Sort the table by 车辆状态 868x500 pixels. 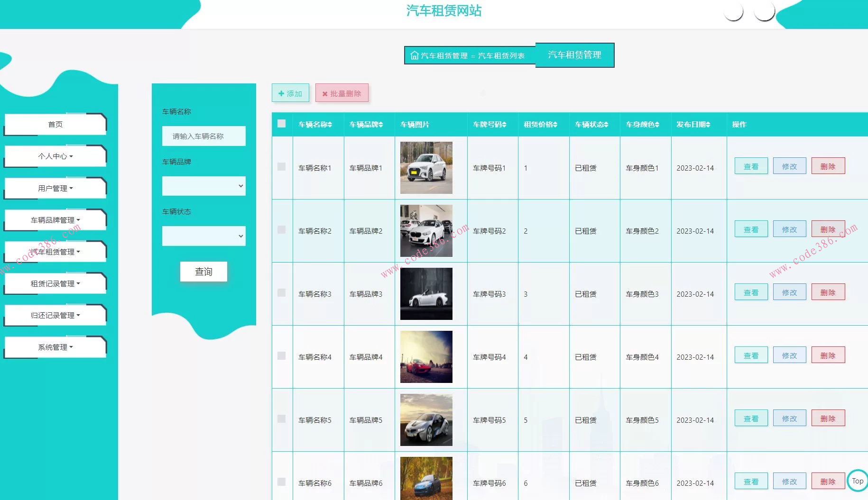pyautogui.click(x=606, y=125)
